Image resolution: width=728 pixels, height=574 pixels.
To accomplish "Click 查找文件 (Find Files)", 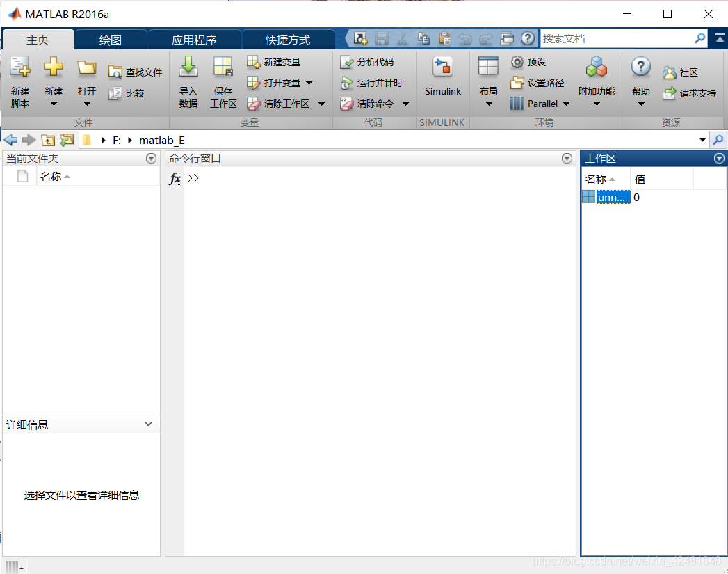I will 135,72.
